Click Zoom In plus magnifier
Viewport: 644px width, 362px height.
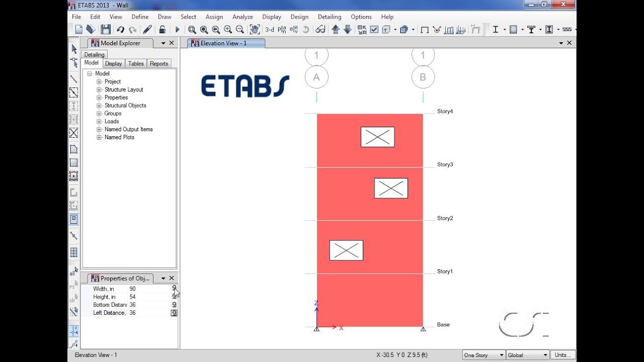click(x=228, y=30)
